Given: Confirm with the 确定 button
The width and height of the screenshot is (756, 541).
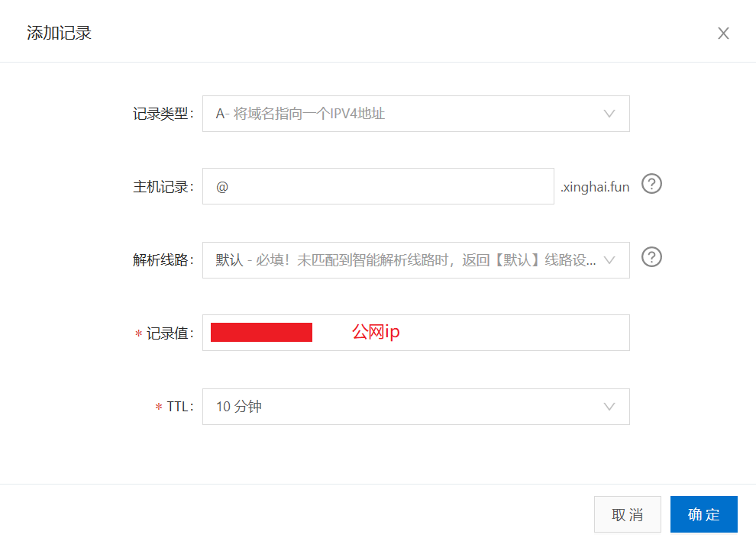Looking at the screenshot, I should pos(704,514).
